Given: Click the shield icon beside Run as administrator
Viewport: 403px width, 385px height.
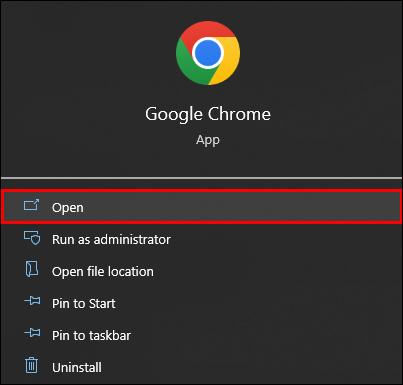Looking at the screenshot, I should [32, 238].
